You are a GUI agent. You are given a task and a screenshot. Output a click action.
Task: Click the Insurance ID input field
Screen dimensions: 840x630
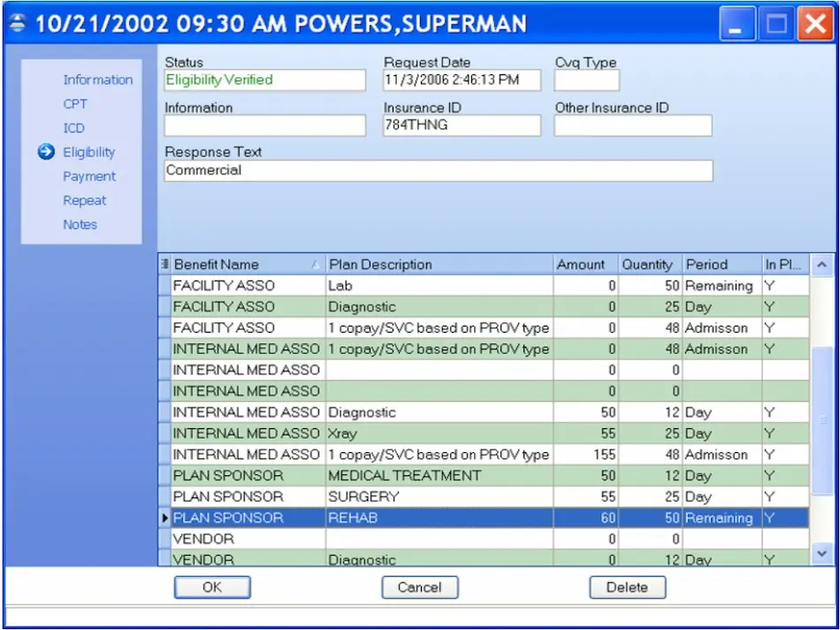[461, 125]
